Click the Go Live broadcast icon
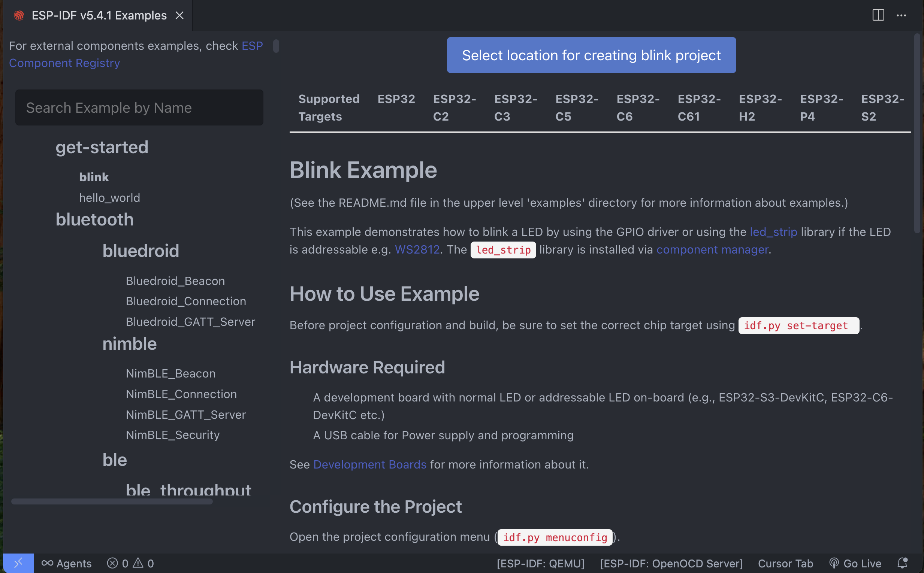Viewport: 924px width, 573px height. pyautogui.click(x=834, y=563)
